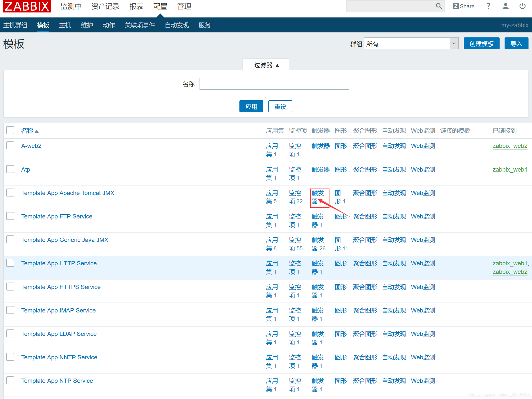Viewport: 532px width, 399px height.
Task: Check Template App HTTP Service checkbox
Action: point(10,263)
